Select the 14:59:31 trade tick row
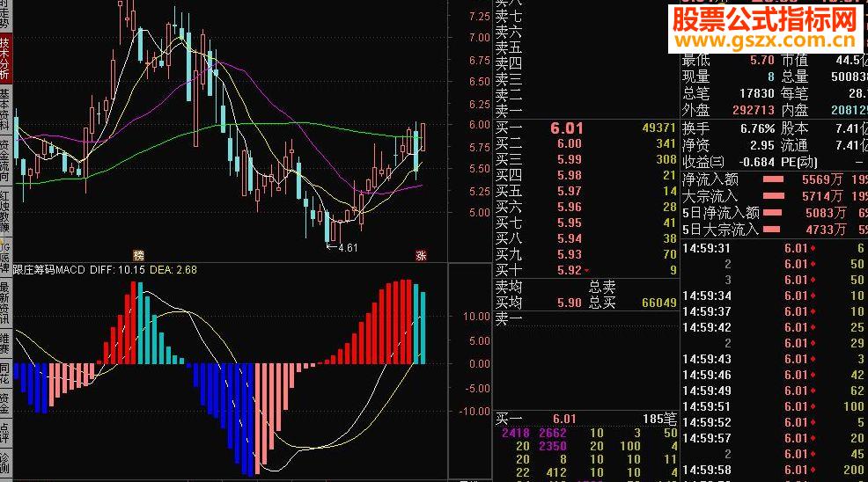 tap(775, 248)
